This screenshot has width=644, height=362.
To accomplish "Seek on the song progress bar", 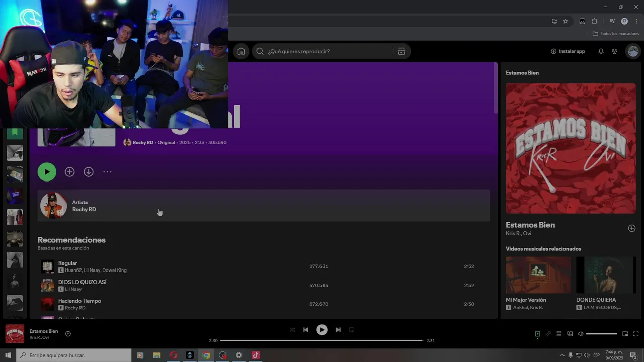I will [x=322, y=341].
